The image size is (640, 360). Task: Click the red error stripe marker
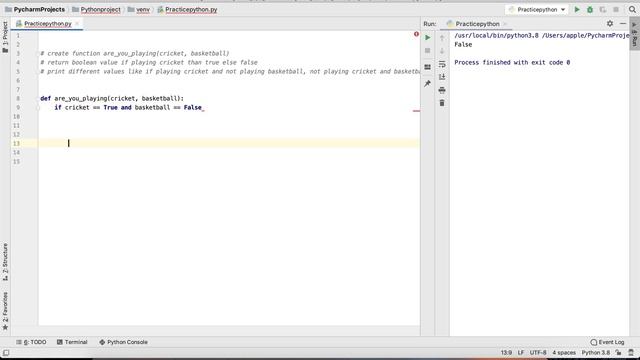click(416, 111)
